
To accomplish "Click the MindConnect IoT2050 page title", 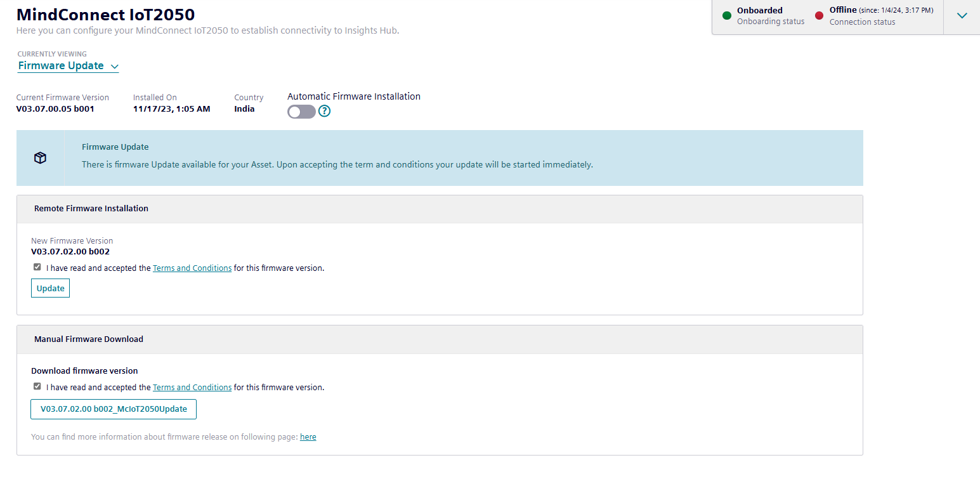I will [x=105, y=14].
